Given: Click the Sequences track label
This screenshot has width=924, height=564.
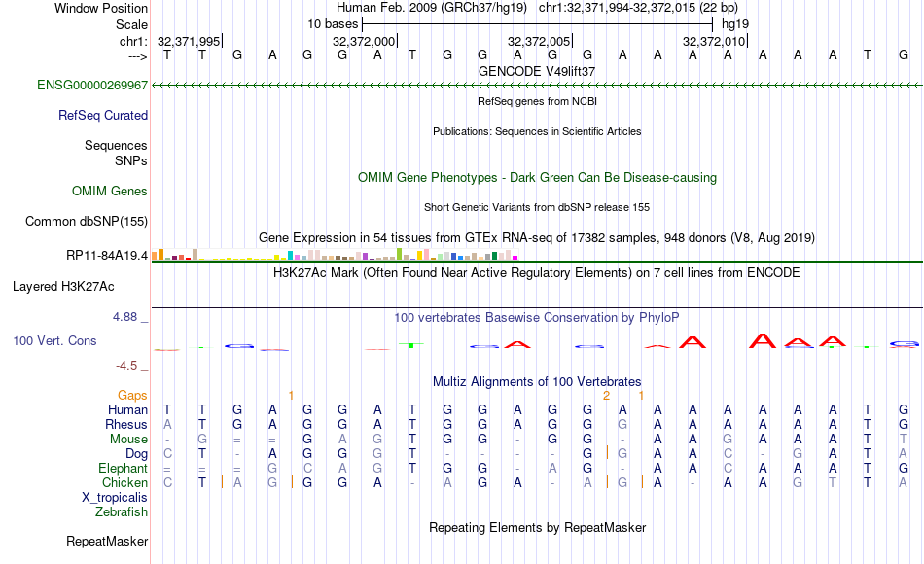Looking at the screenshot, I should (116, 145).
